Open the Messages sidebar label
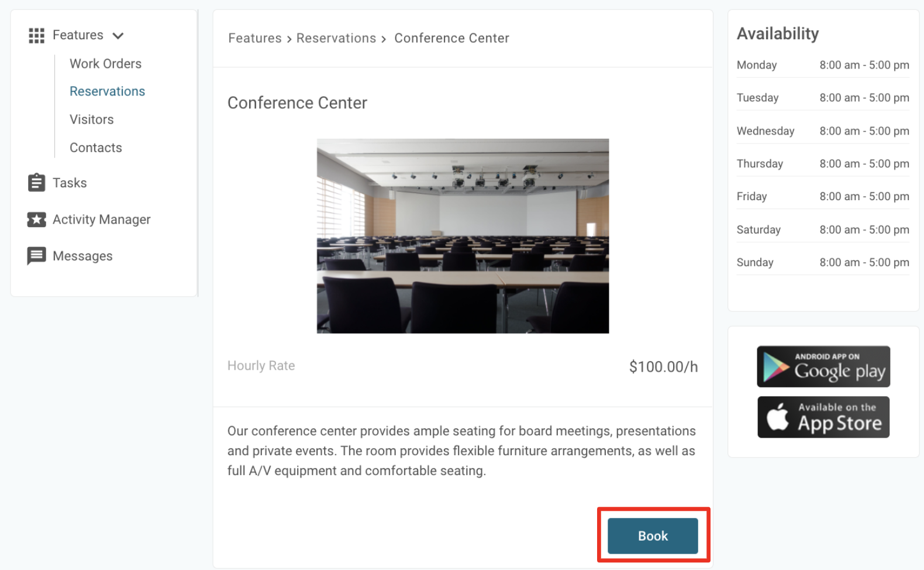Image resolution: width=924 pixels, height=570 pixels. [x=82, y=256]
